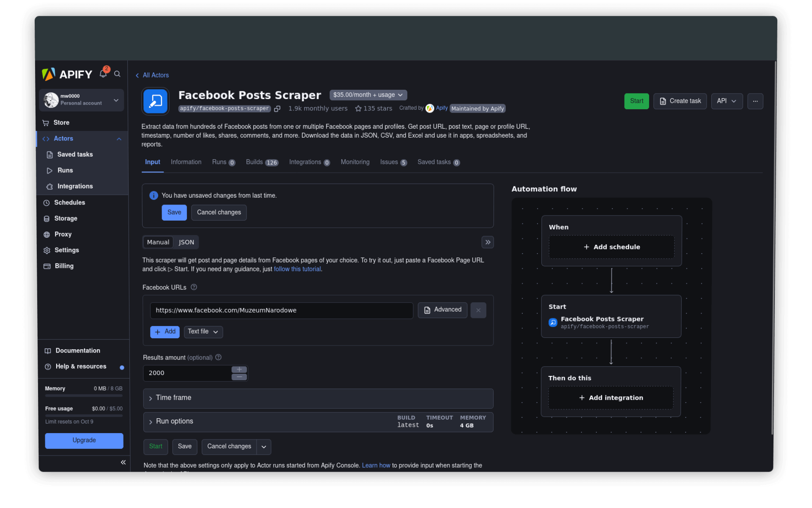The height and width of the screenshot is (508, 812).
Task: Open search via magnifier icon
Action: click(x=118, y=74)
